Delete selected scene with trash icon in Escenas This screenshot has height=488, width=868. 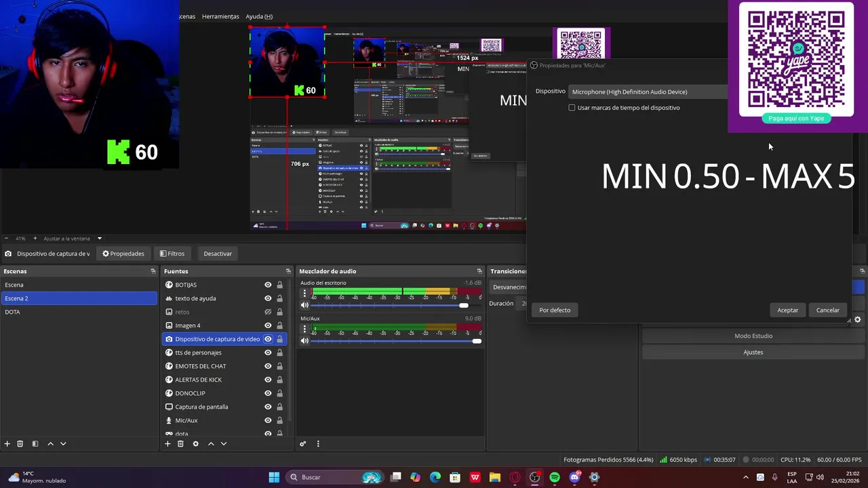point(20,444)
